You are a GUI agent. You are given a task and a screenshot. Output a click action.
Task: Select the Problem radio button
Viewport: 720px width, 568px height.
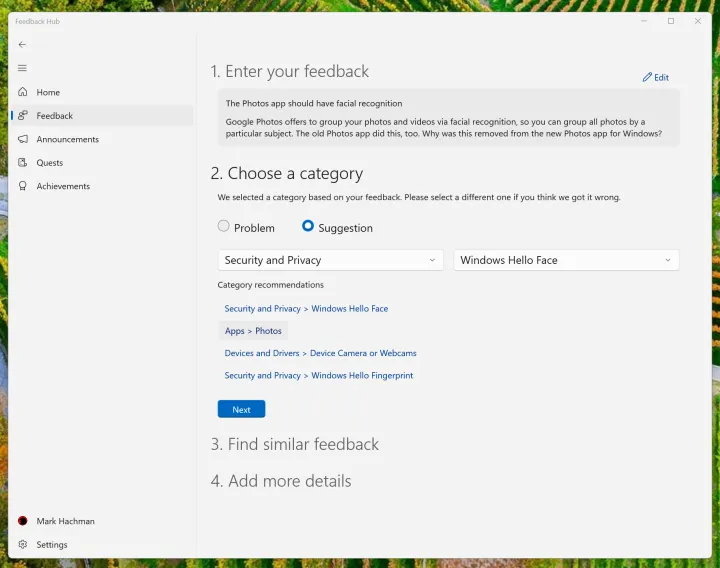[224, 227]
